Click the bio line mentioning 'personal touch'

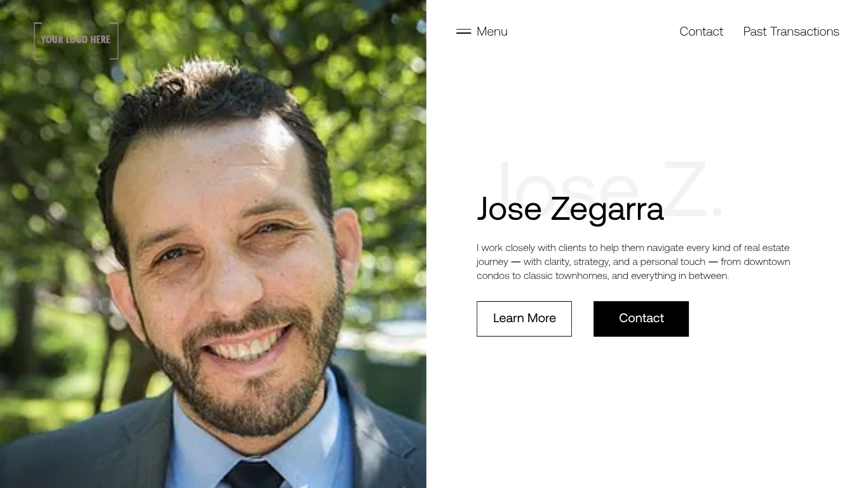pyautogui.click(x=633, y=262)
